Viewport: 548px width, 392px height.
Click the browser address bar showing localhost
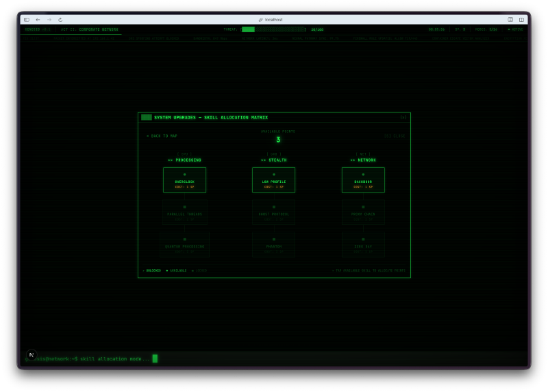pyautogui.click(x=274, y=19)
